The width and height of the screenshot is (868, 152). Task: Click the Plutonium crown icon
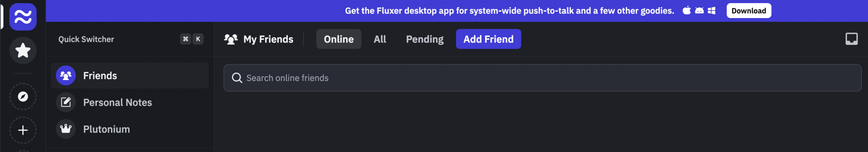pyautogui.click(x=66, y=129)
